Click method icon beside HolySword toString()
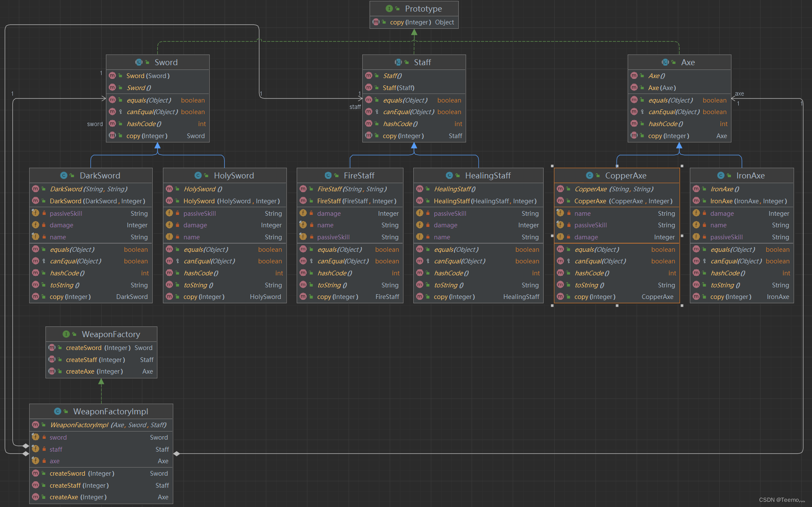The height and width of the screenshot is (507, 812). (x=169, y=285)
